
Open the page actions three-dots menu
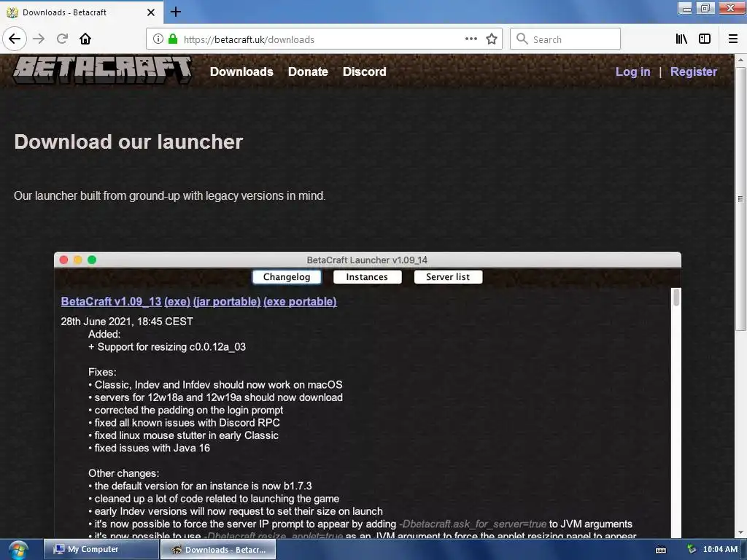coord(471,39)
